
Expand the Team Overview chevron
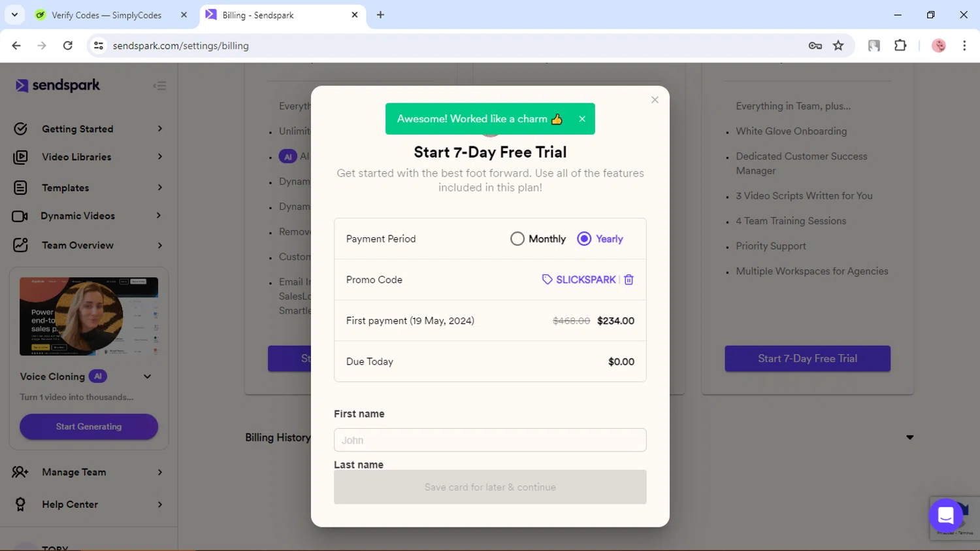click(160, 245)
